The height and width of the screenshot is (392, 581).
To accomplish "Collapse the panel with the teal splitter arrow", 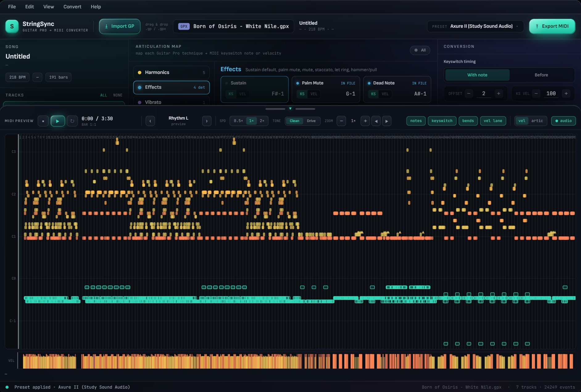I will 290,108.
